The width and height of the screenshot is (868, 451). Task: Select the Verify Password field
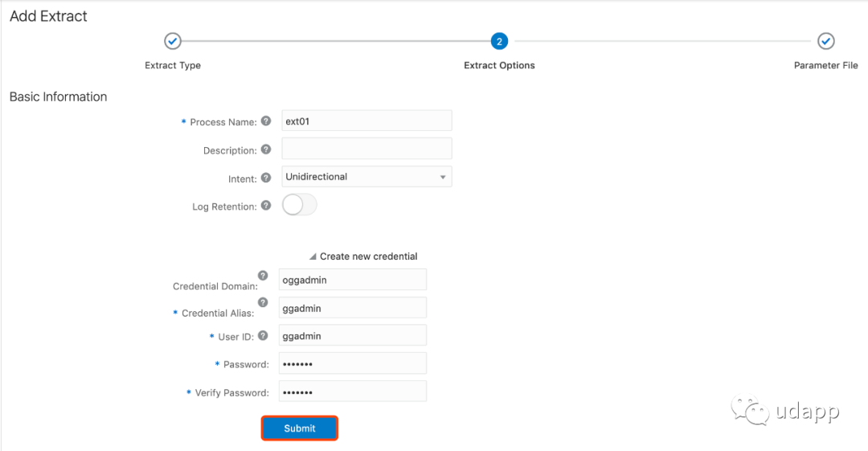point(352,392)
